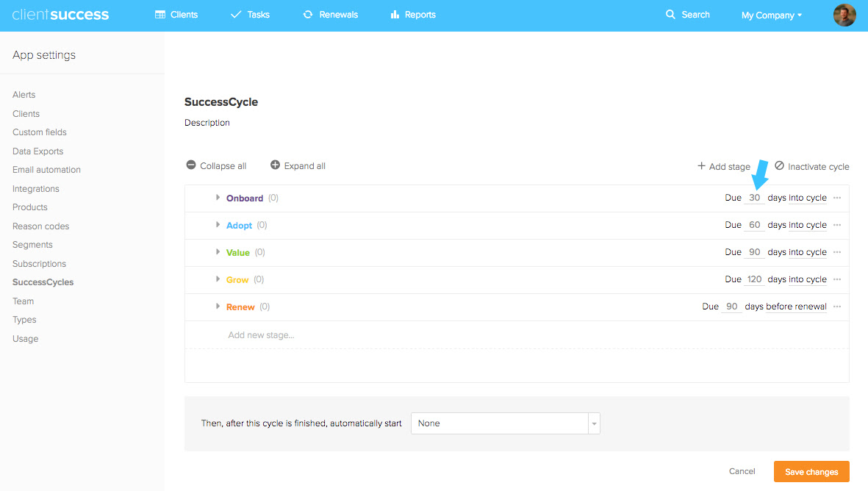Screen dimensions: 868x491
Task: Click Save changes button
Action: (811, 472)
